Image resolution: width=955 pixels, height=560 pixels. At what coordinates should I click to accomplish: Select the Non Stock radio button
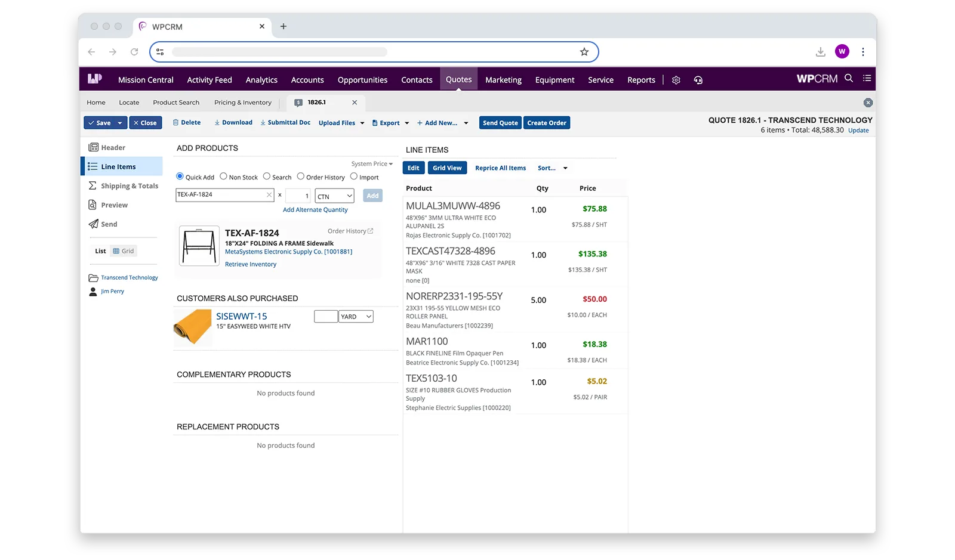(223, 177)
